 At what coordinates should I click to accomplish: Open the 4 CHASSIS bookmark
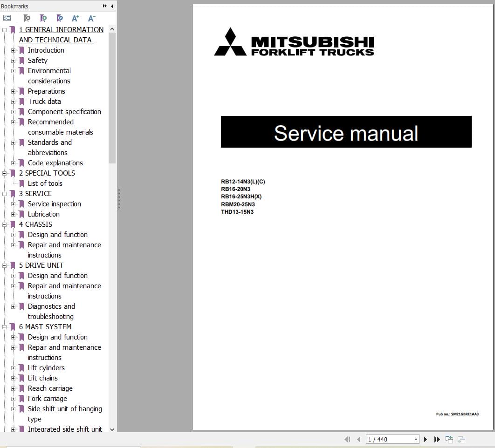pyautogui.click(x=36, y=224)
